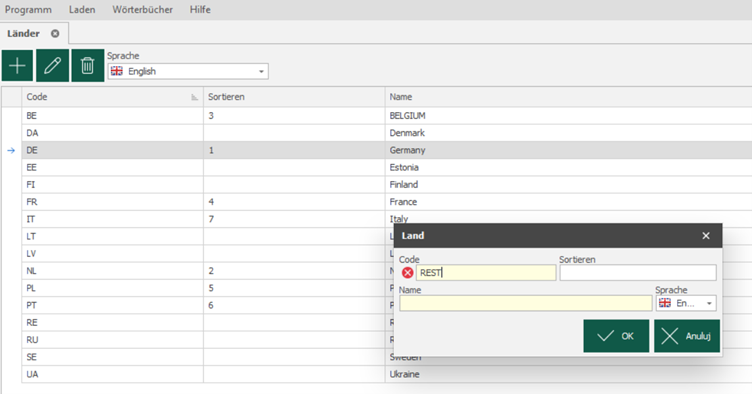
Task: Click the BELGIUM name cell
Action: (568, 116)
